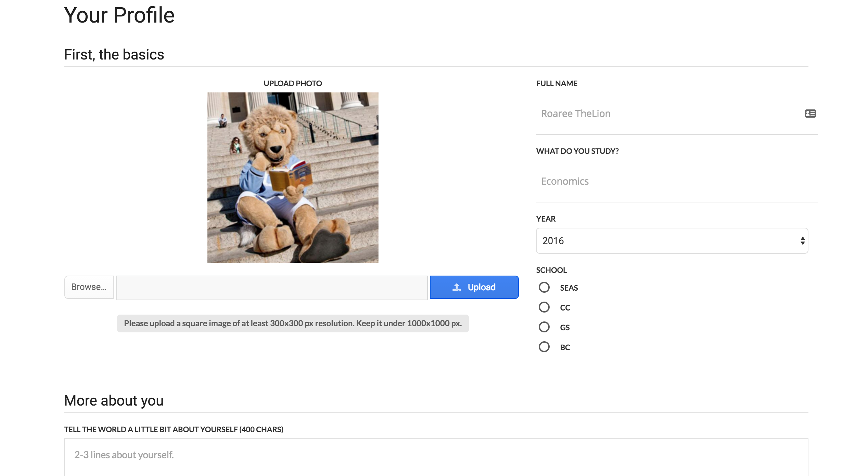Click the Your Profile heading

point(119,15)
